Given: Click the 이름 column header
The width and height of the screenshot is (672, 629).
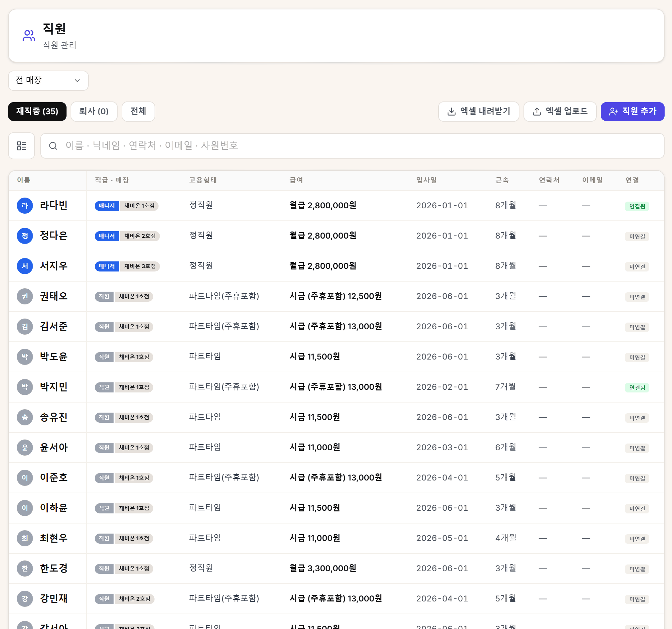Looking at the screenshot, I should (x=24, y=180).
